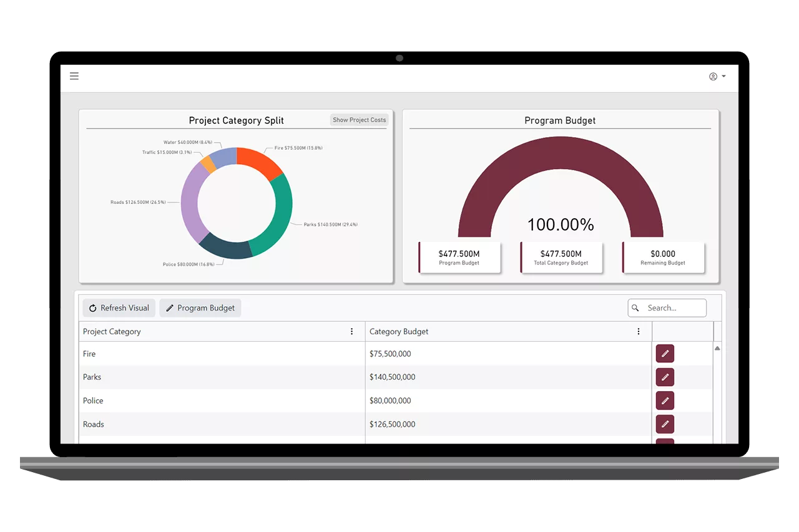Screen dimensions: 799x532
Task: Open the Program Budget edit button
Action: 200,308
